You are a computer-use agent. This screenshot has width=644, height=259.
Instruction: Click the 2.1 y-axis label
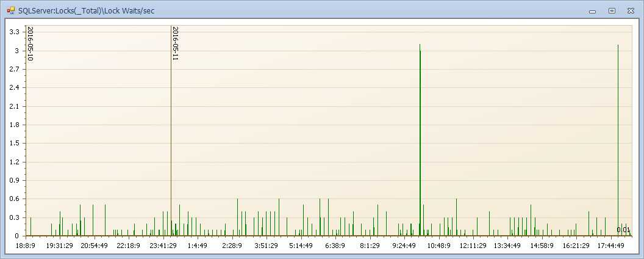15,106
